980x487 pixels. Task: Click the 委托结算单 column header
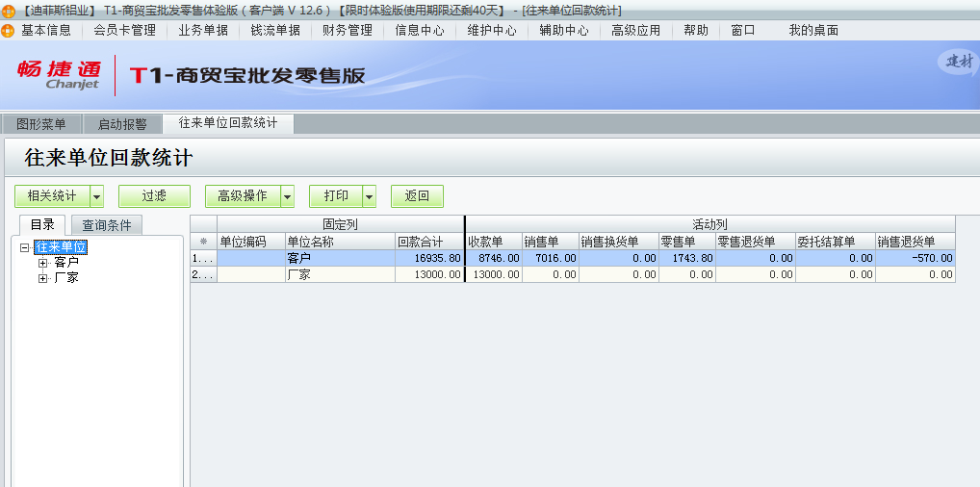(x=835, y=242)
